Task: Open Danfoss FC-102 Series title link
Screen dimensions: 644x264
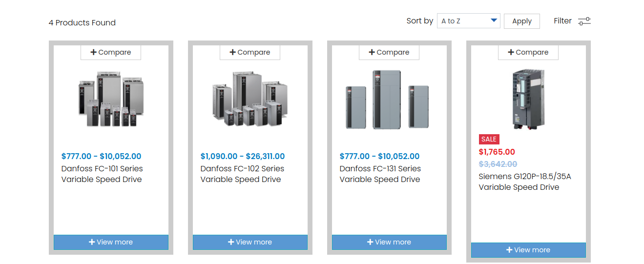Action: pos(242,174)
